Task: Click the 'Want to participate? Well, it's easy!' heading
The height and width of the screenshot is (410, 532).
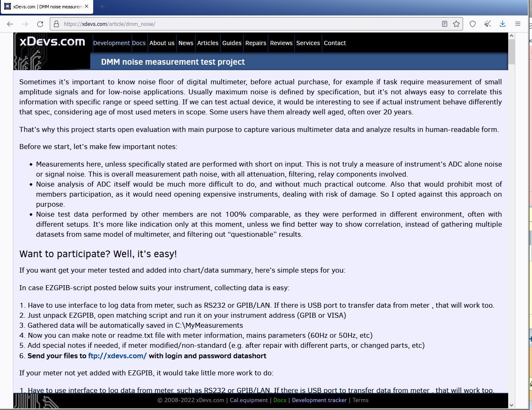Action: pos(98,254)
